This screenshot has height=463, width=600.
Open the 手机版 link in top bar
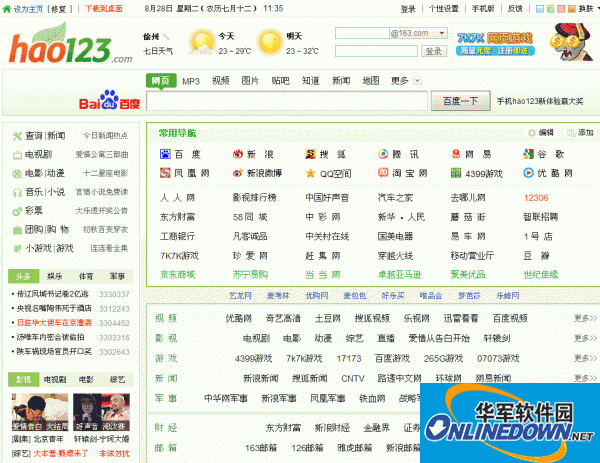tap(483, 9)
